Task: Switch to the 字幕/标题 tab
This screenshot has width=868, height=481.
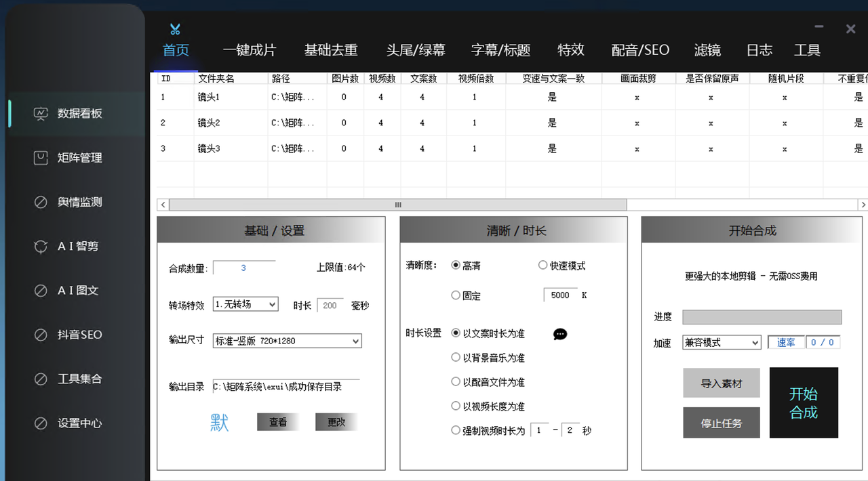Action: point(500,50)
